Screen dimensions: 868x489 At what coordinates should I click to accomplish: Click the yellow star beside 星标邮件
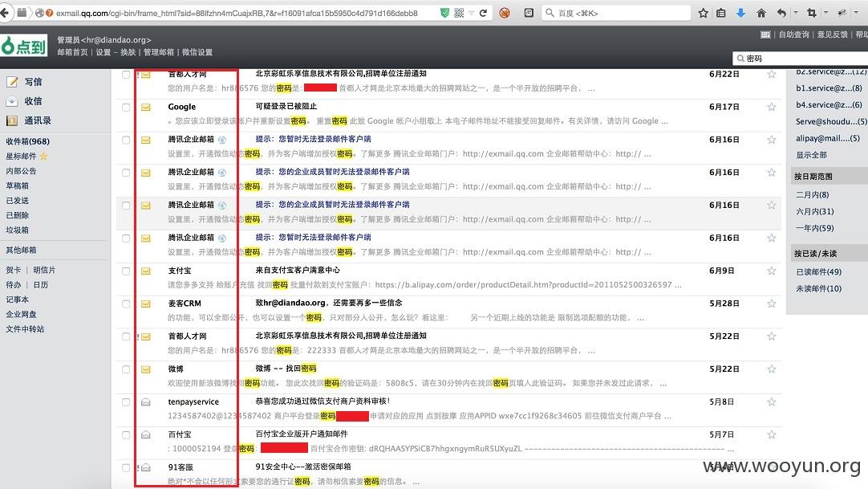44,156
